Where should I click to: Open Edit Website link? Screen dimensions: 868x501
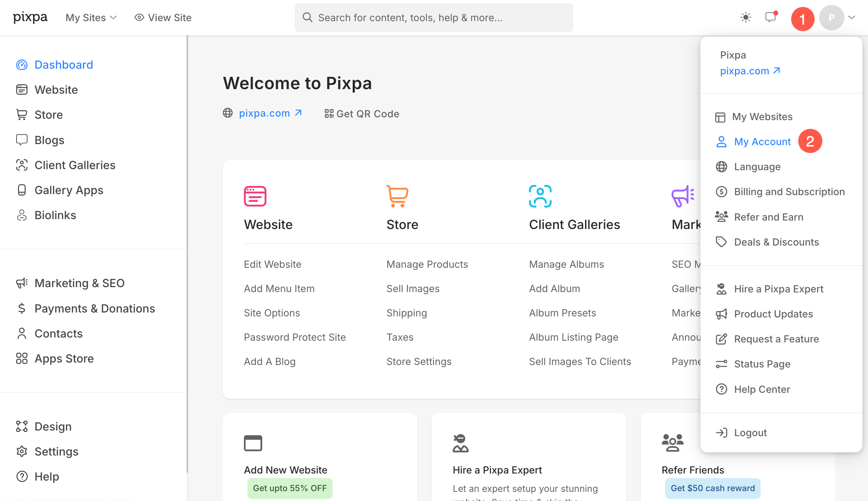272,264
